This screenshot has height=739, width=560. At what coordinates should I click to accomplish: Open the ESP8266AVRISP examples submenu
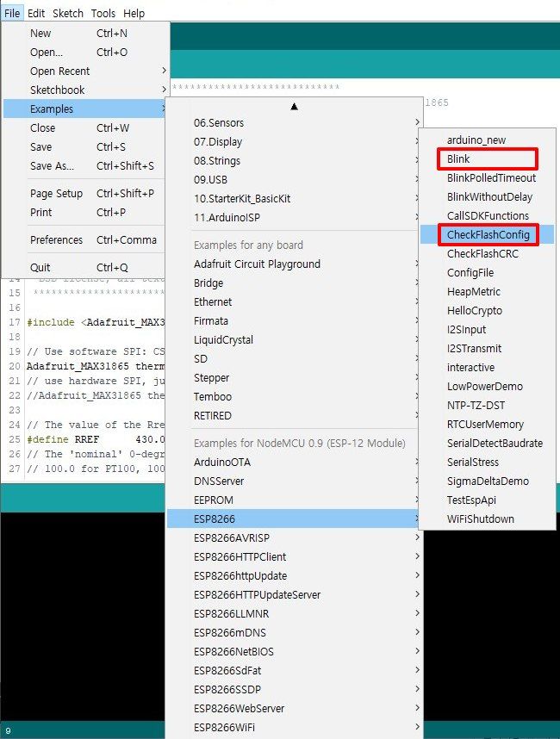(x=294, y=537)
